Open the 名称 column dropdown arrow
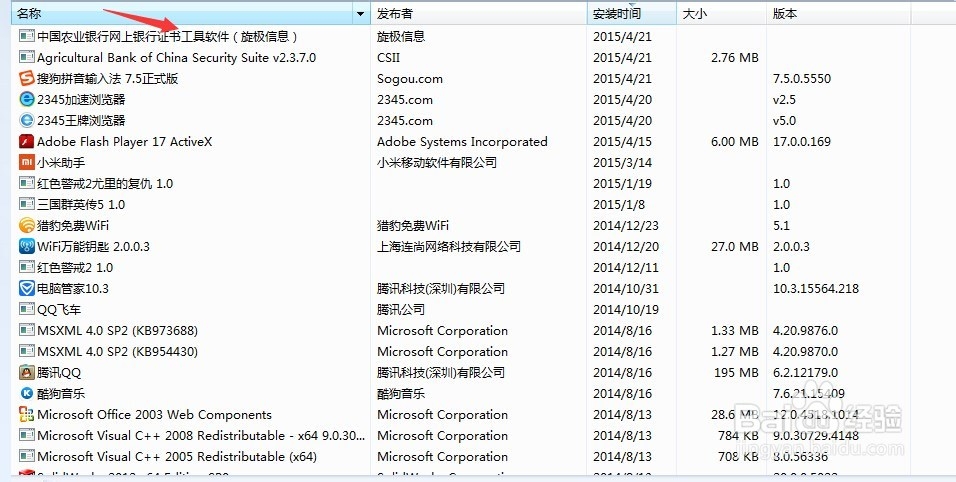This screenshot has height=482, width=956. (x=361, y=14)
